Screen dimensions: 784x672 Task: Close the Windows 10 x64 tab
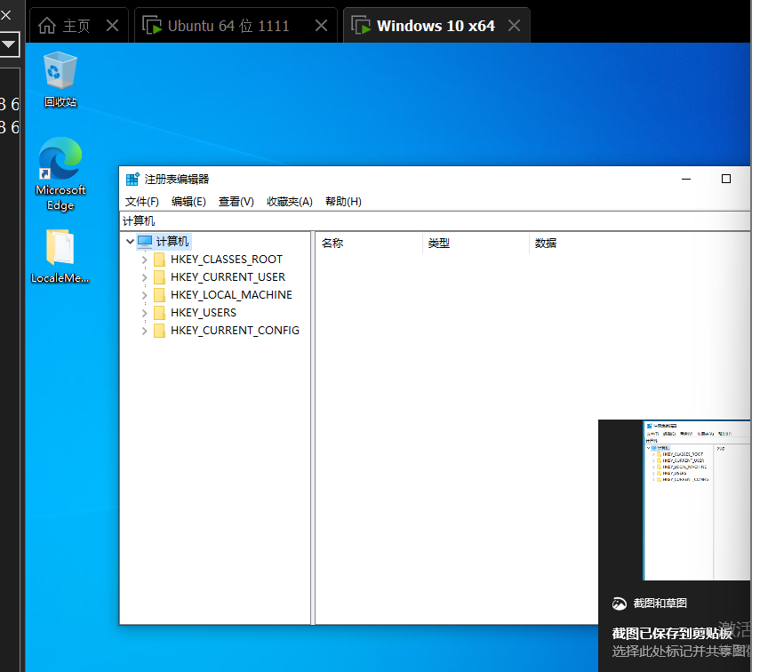(x=514, y=25)
